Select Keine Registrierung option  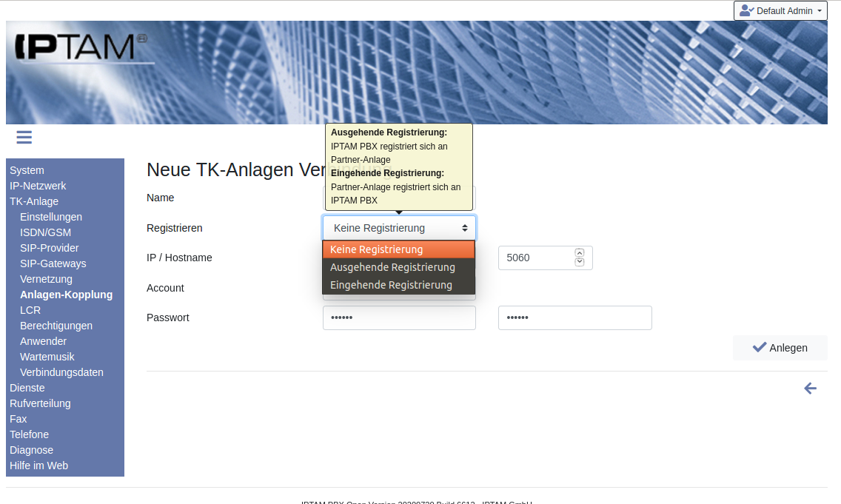(398, 249)
